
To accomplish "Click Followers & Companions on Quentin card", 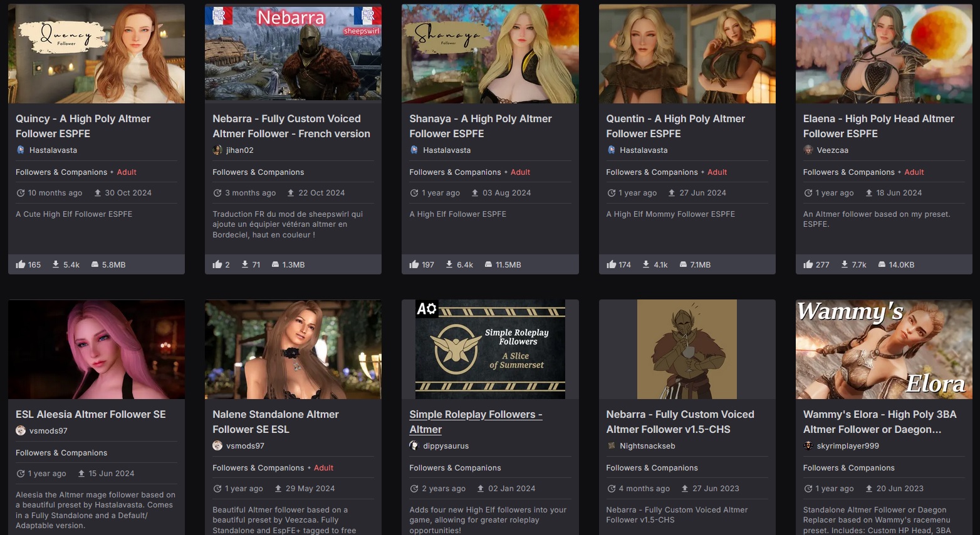I will coord(652,172).
